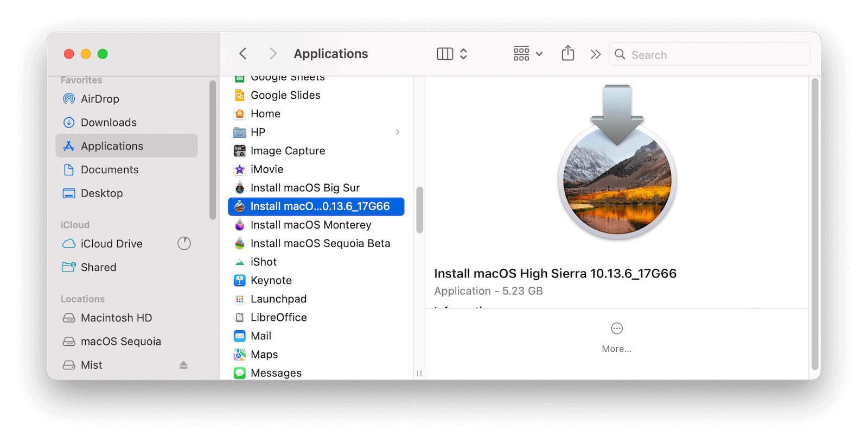868x442 pixels.
Task: Click the "Install macOS High Sierra 10.13.6_17G66" title
Action: point(555,274)
